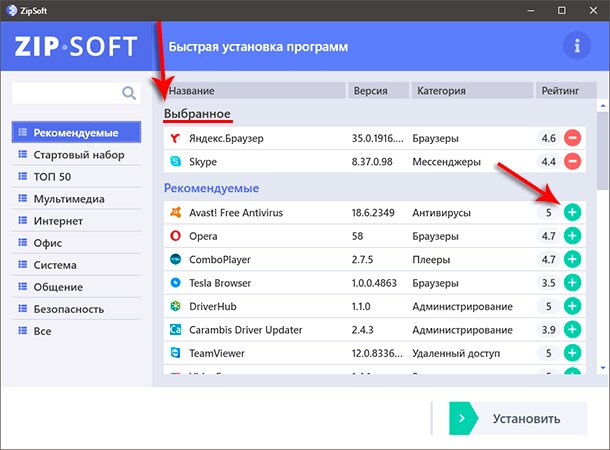Add Opera with green plus button

pos(572,236)
